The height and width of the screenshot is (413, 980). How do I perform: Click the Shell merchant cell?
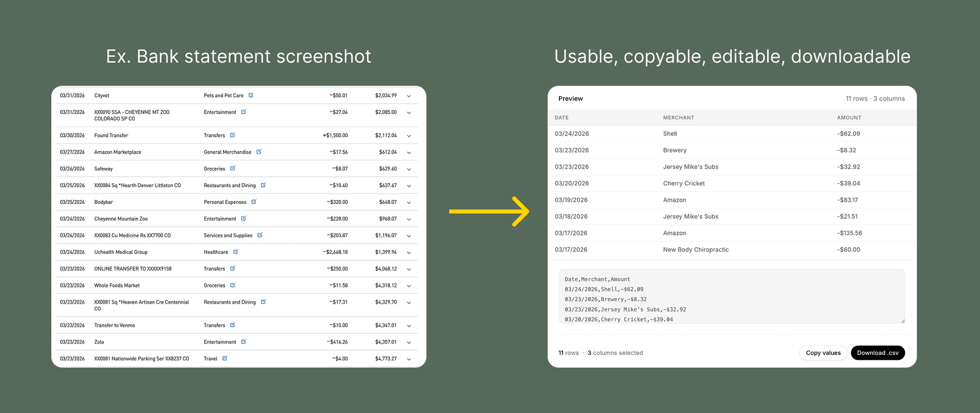pos(670,134)
